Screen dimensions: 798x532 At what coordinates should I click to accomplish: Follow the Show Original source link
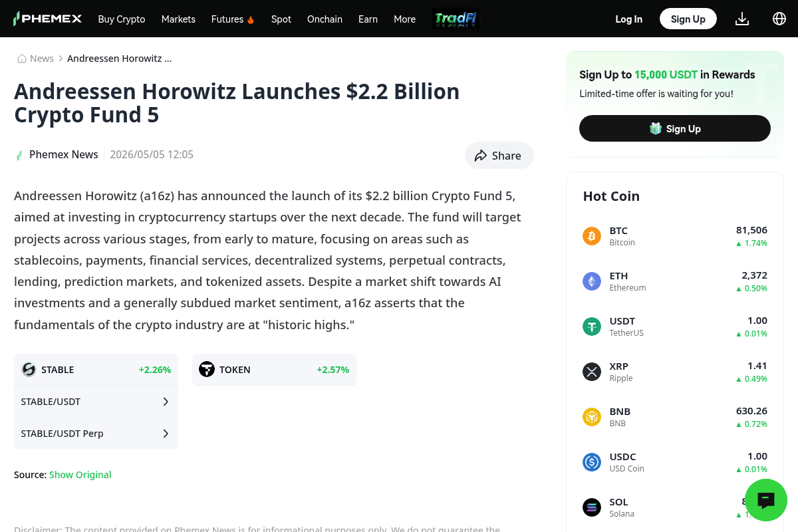pyautogui.click(x=80, y=475)
